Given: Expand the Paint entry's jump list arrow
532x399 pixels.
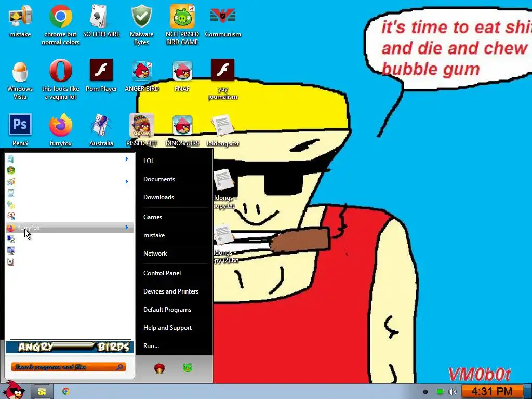Looking at the screenshot, I should (127, 181).
